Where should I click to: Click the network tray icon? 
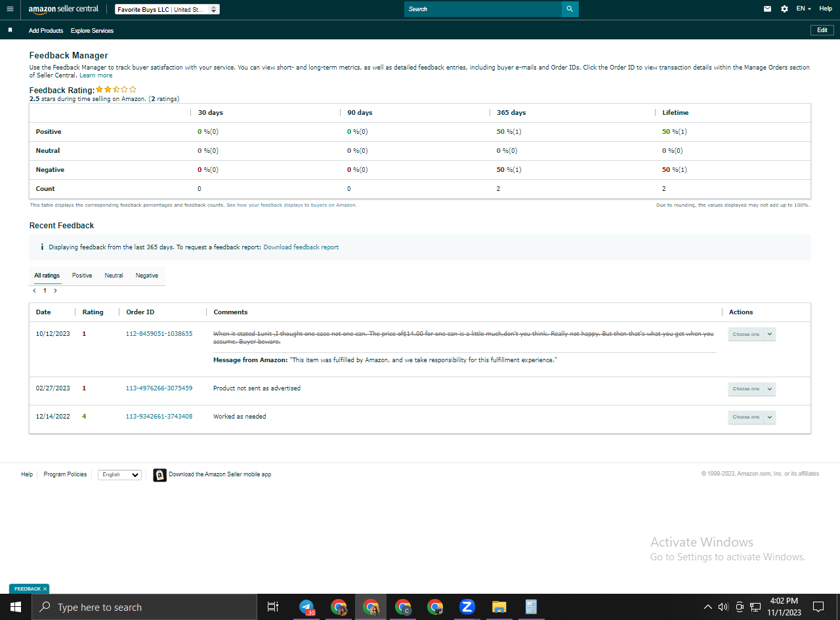click(x=755, y=607)
